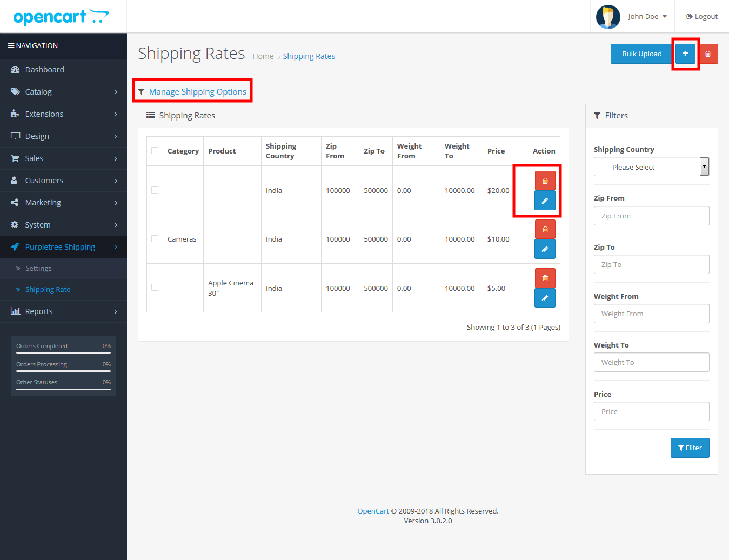Click the Bulk Upload button

pos(642,54)
